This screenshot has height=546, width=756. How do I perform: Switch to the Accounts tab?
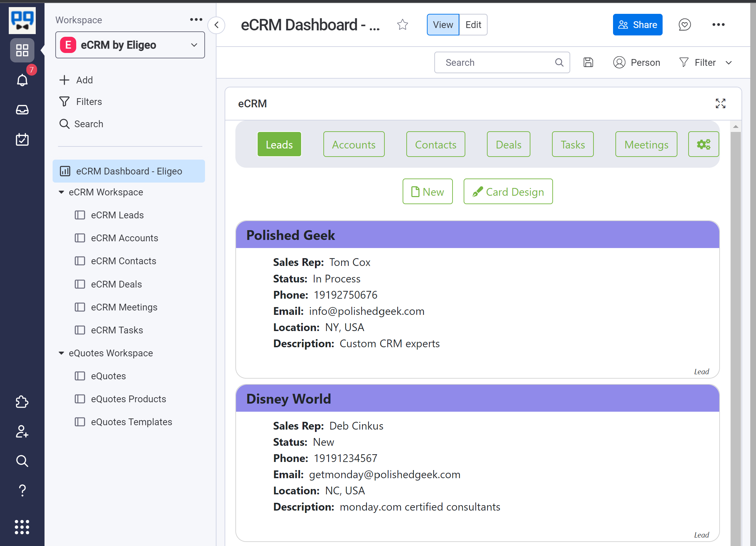click(354, 144)
